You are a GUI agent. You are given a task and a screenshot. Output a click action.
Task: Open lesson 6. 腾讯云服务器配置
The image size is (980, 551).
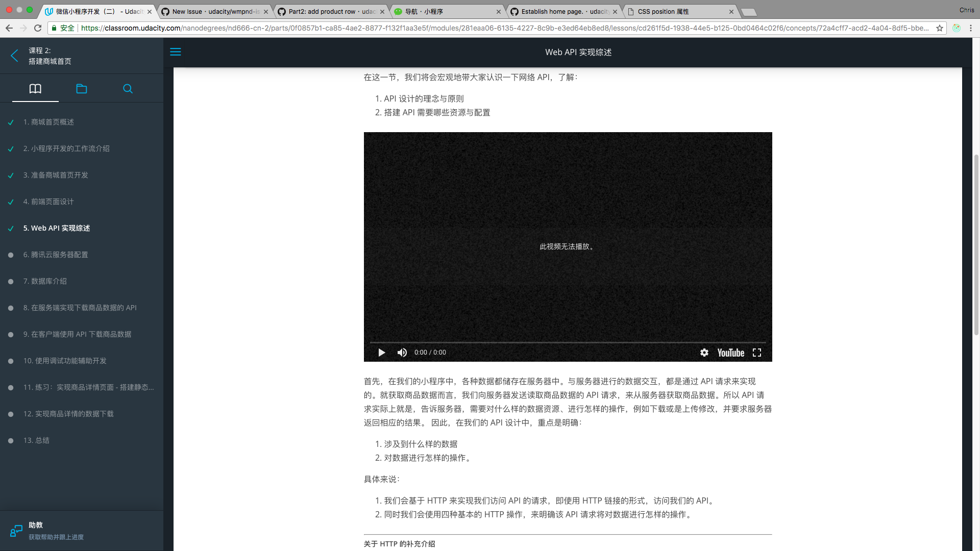coord(56,255)
